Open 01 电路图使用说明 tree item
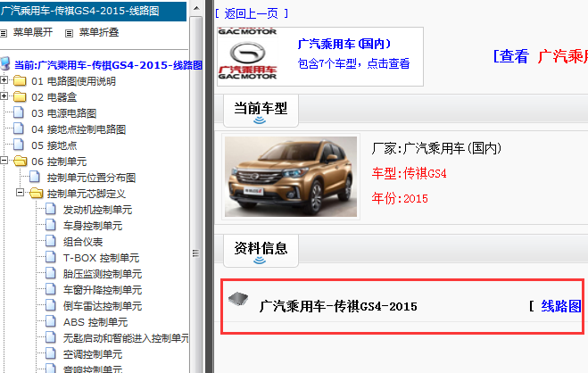Screen dimensions: 588x373 tap(73, 81)
